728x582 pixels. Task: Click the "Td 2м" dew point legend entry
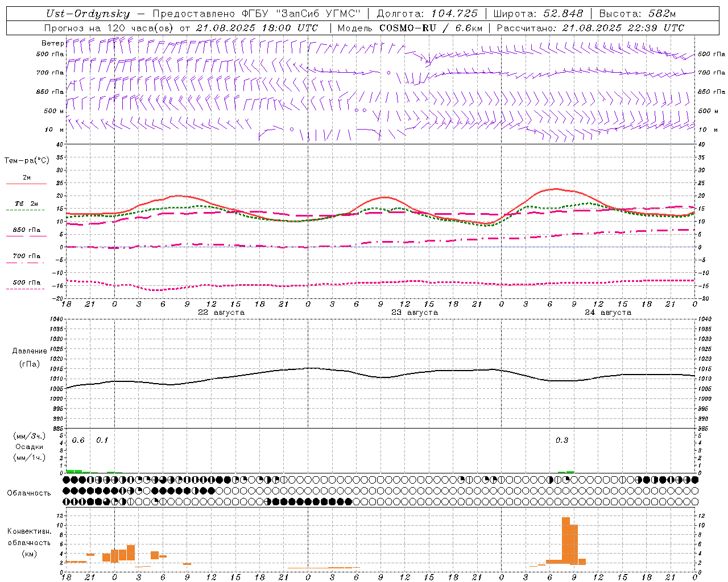point(26,203)
